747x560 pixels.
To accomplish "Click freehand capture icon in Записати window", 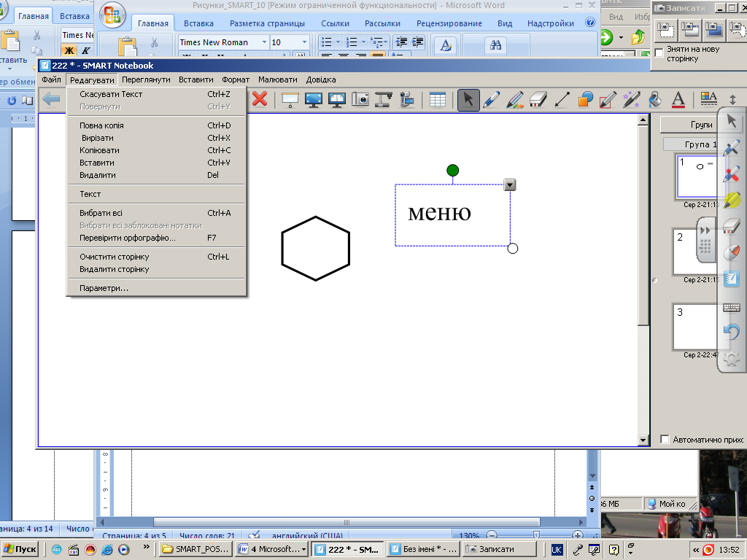I will (x=738, y=31).
